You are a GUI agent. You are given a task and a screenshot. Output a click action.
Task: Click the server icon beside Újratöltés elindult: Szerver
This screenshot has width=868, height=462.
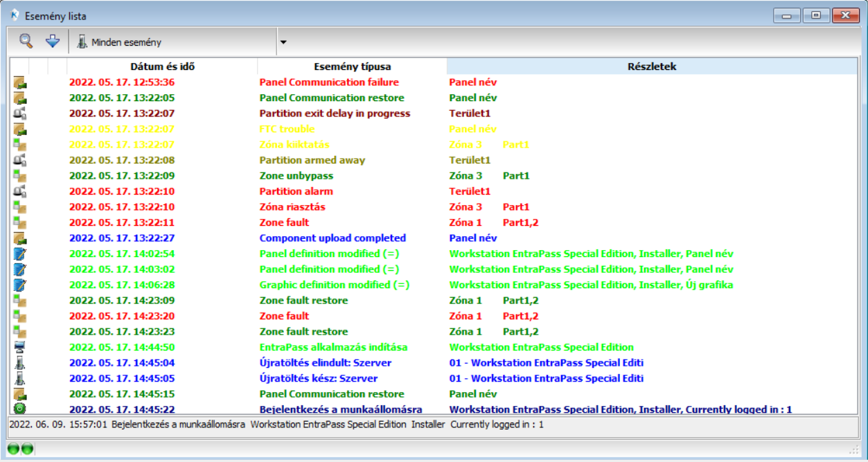coord(19,363)
